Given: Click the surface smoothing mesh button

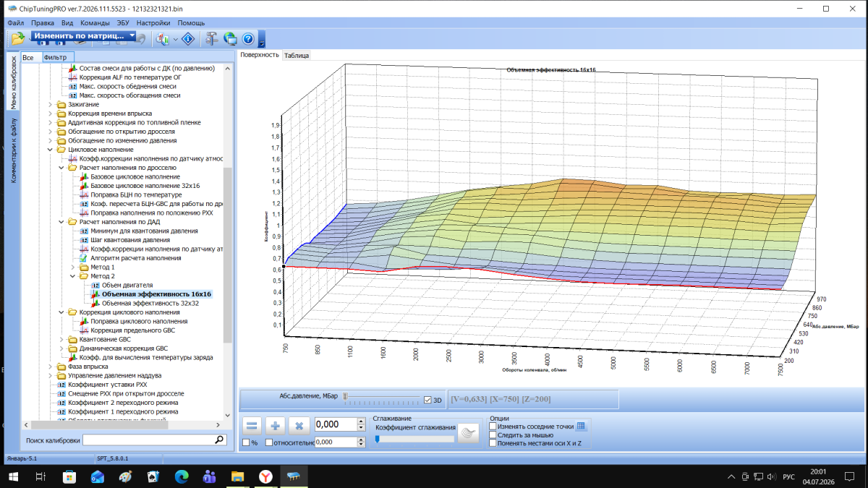Looking at the screenshot, I should pos(469,434).
